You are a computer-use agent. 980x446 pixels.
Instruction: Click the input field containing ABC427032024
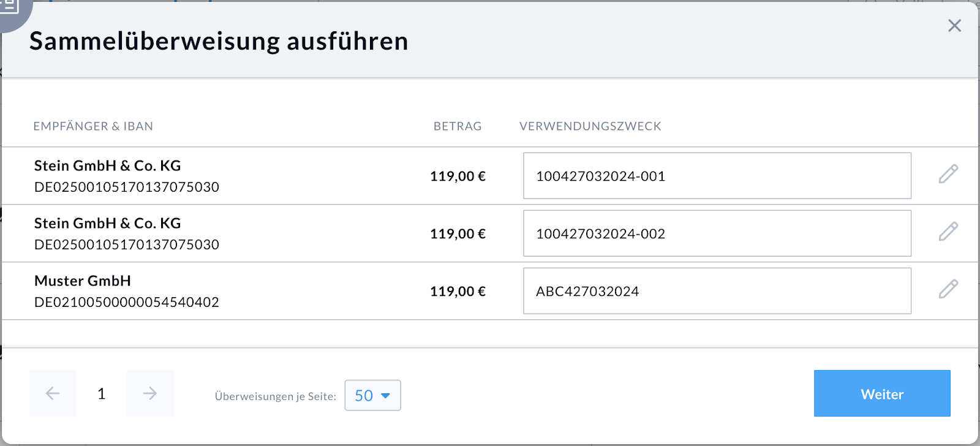click(x=717, y=291)
